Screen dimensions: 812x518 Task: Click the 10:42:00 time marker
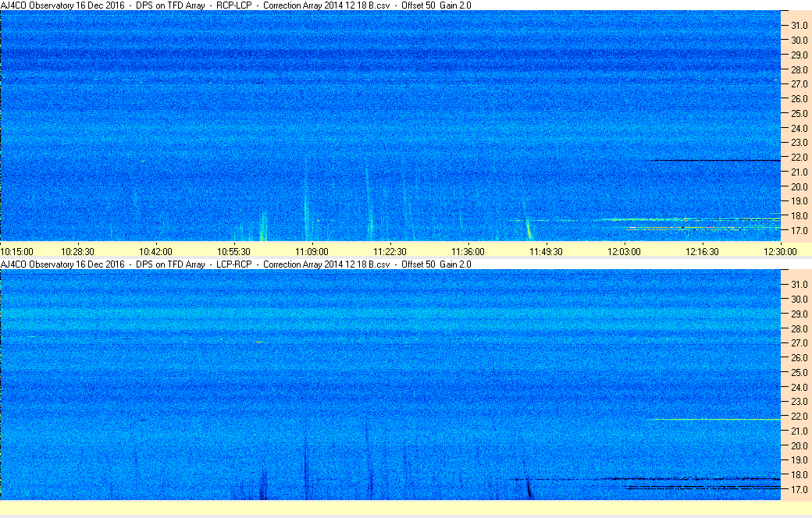click(155, 252)
